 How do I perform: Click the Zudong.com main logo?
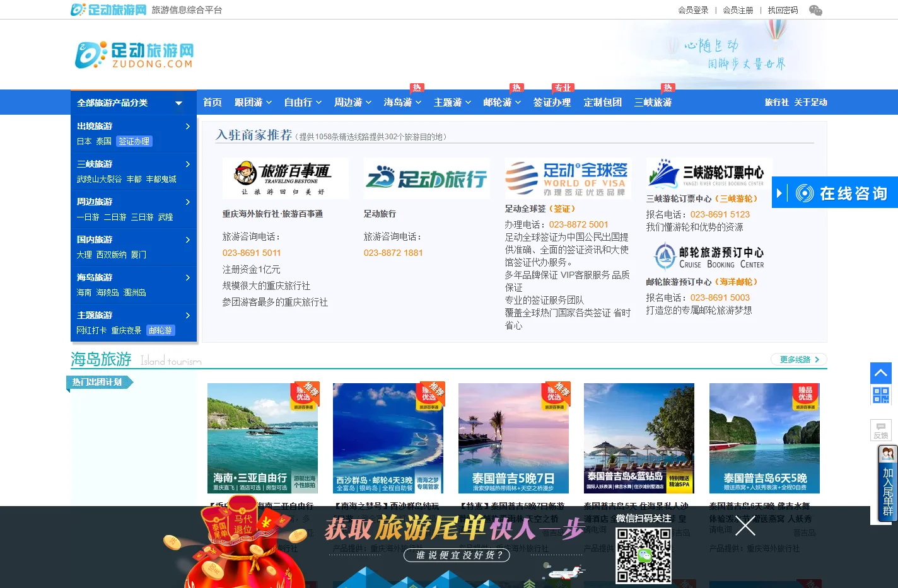point(134,55)
